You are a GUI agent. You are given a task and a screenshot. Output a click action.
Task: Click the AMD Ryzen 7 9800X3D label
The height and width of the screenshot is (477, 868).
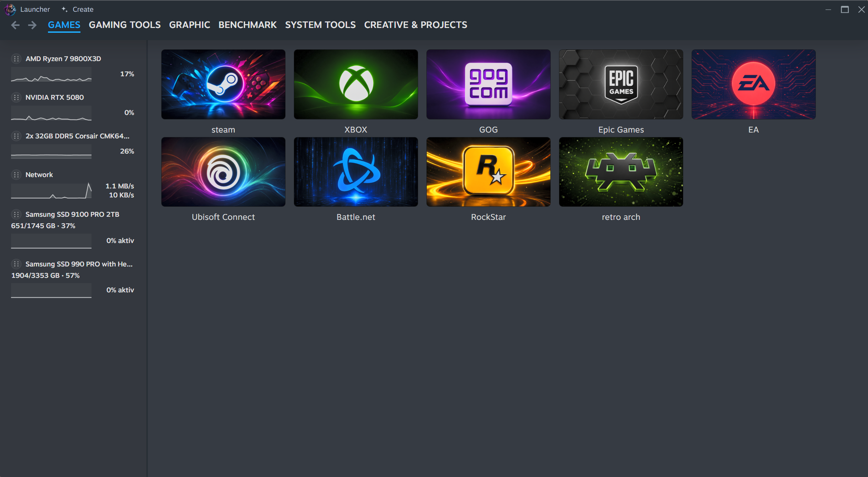click(63, 59)
